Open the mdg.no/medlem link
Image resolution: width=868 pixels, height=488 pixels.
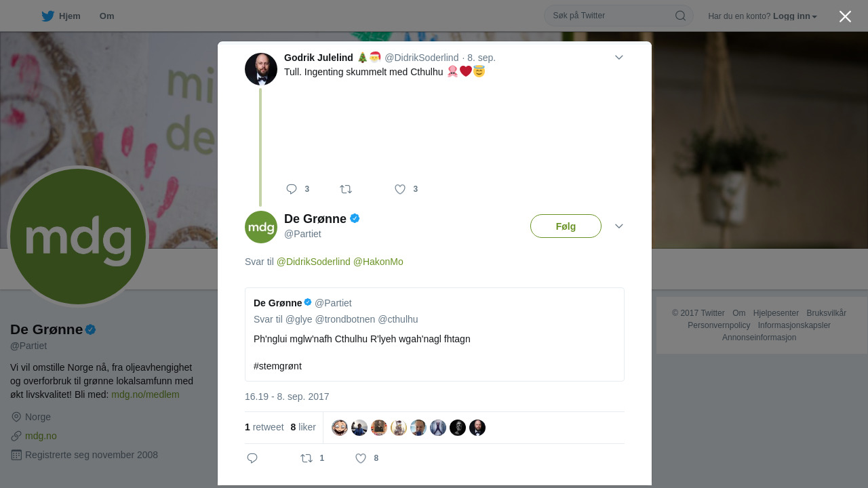(145, 394)
